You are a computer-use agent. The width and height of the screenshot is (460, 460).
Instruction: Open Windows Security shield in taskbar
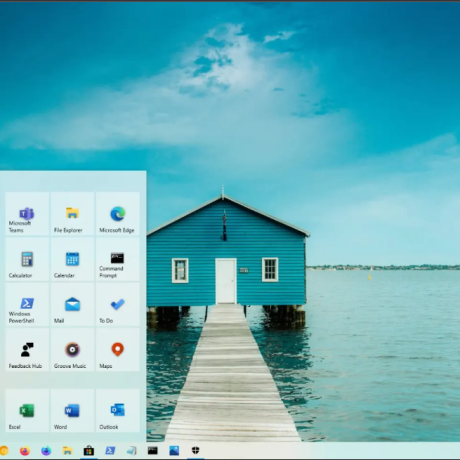click(196, 451)
